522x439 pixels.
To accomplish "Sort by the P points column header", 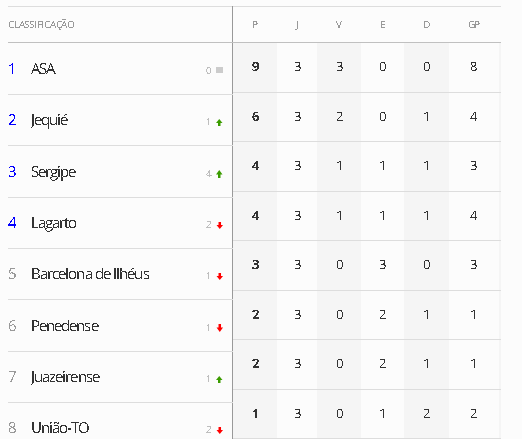I will 255,25.
